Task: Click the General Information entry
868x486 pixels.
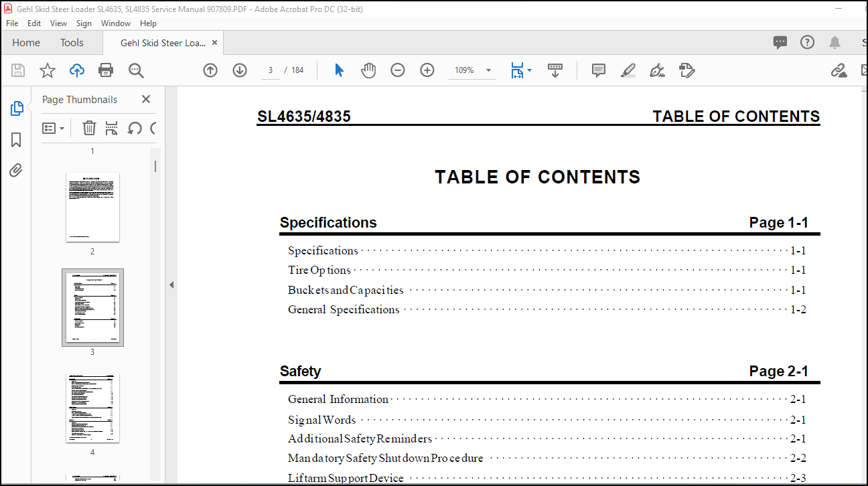Action: (x=338, y=400)
